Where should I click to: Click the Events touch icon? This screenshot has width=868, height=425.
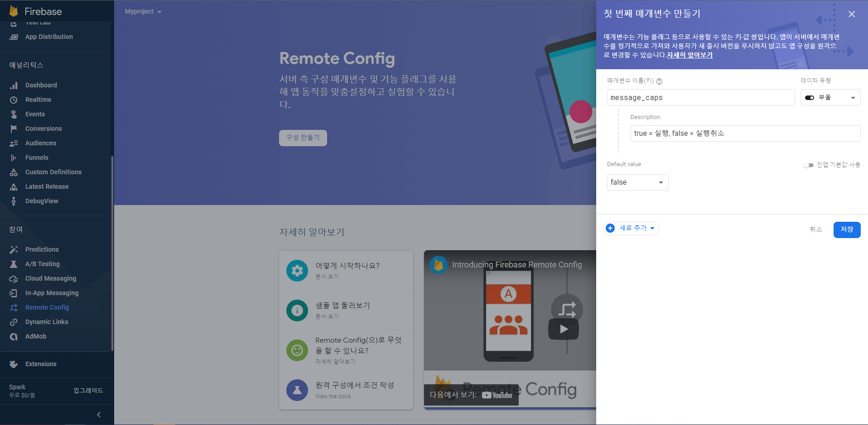tap(14, 114)
